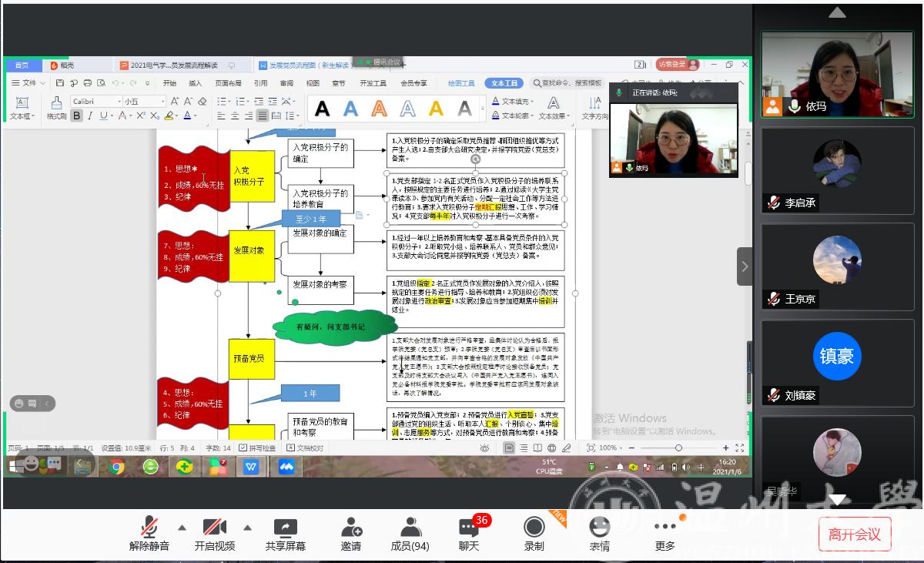
Task: Select the orange text art style A
Action: [x=379, y=109]
